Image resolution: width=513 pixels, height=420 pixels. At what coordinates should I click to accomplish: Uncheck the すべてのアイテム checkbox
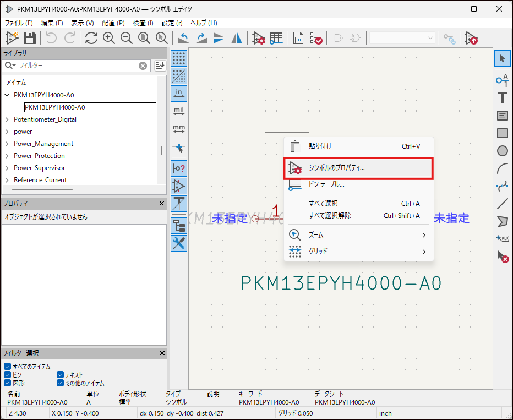coord(7,367)
